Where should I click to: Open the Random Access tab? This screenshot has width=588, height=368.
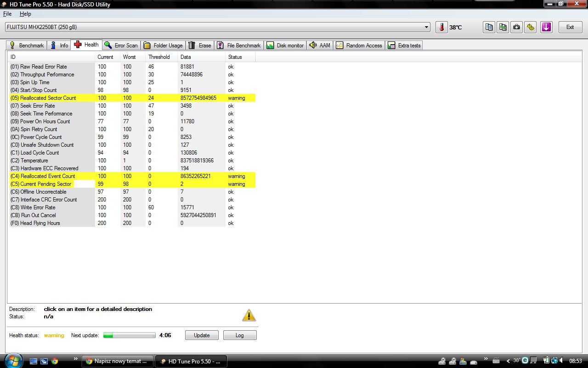(x=359, y=45)
